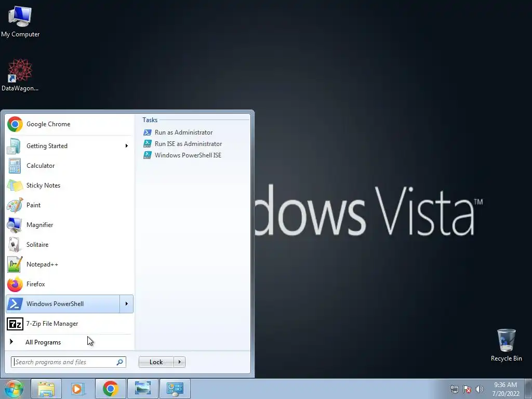Choose the Solitaire label
The image size is (532, 399).
[x=37, y=245]
